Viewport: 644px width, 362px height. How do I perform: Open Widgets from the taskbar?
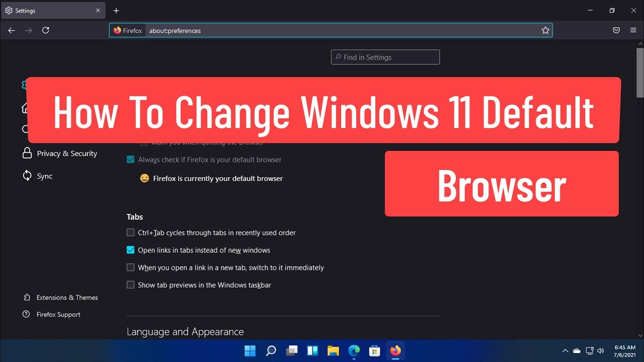coord(312,350)
